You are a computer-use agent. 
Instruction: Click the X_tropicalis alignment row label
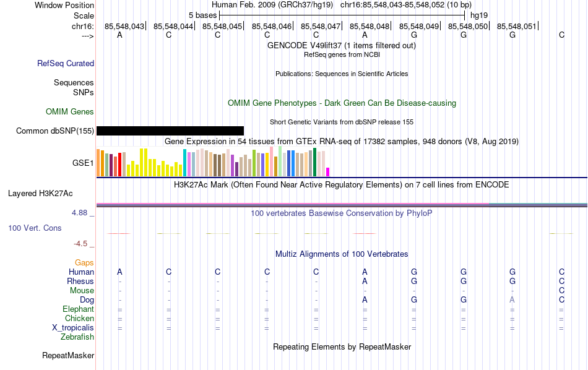pyautogui.click(x=73, y=328)
